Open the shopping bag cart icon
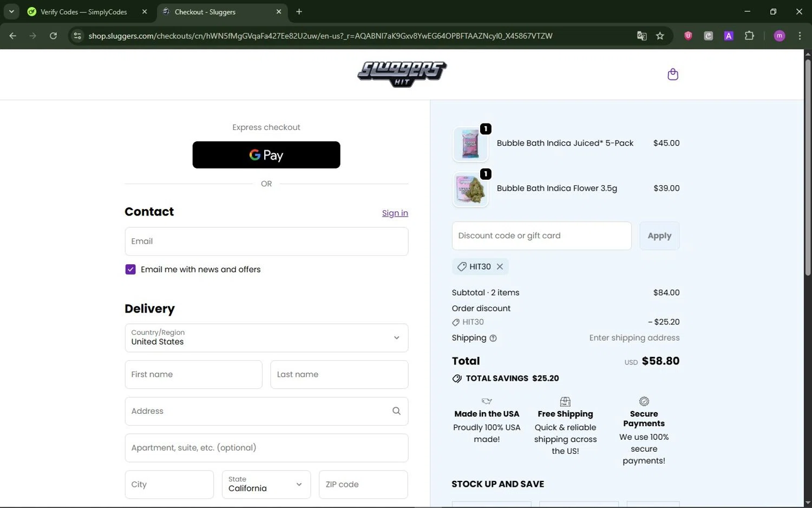 (673, 74)
